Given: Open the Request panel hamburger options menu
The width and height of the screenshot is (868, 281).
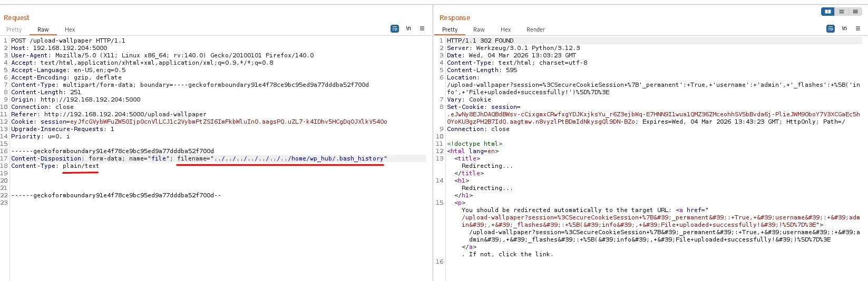Looking at the screenshot, I should 422,28.
